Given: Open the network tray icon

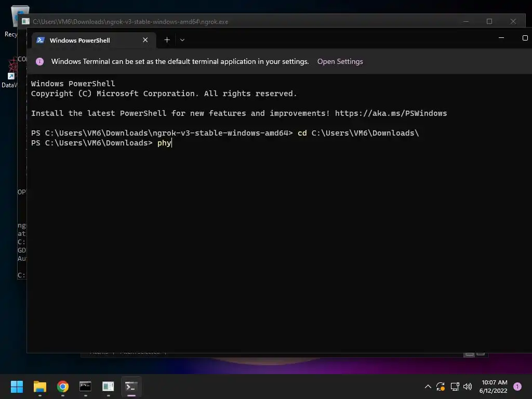Looking at the screenshot, I should pyautogui.click(x=455, y=387).
